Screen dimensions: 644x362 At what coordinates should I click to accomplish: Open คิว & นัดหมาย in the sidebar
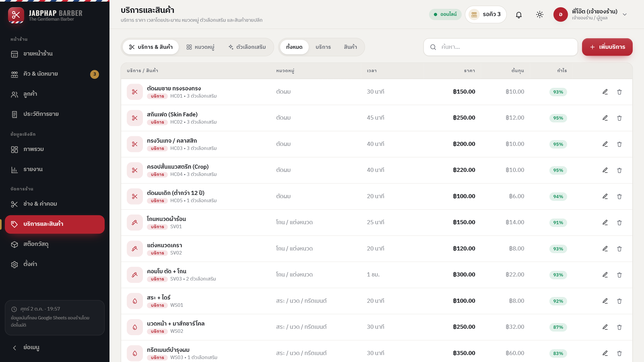point(55,74)
